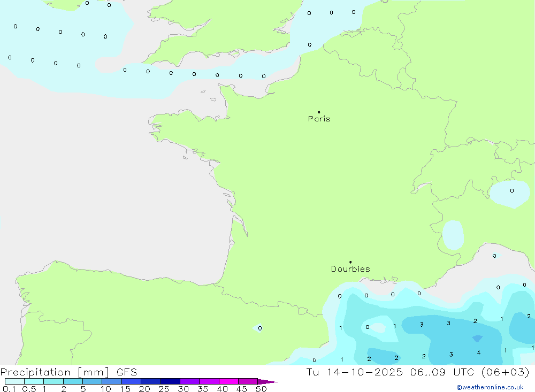Click the precipitation value '4' on the map

(479, 352)
